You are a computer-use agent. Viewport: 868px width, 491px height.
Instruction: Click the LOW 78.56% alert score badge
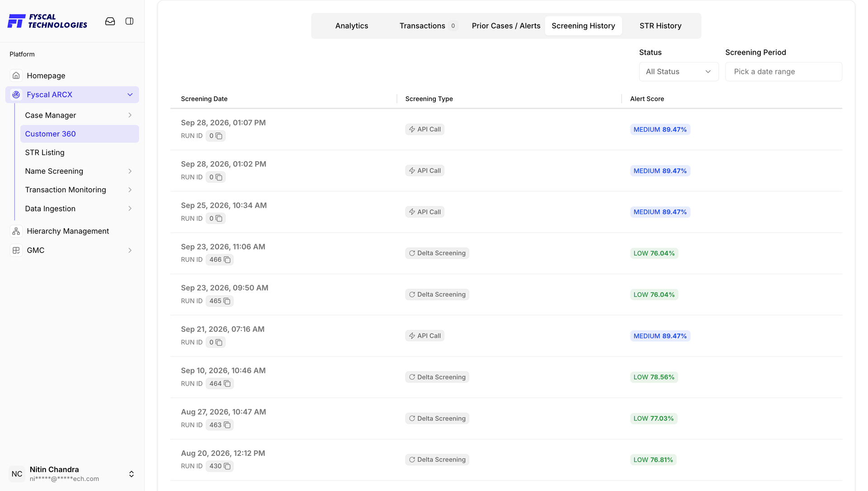click(654, 377)
